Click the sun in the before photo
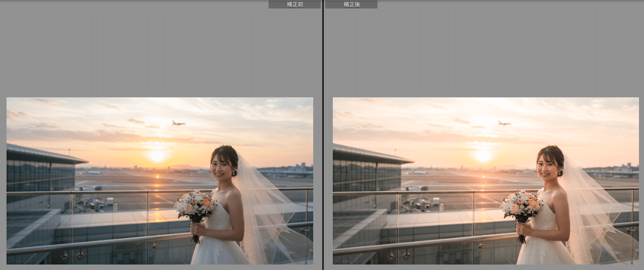 (157, 156)
